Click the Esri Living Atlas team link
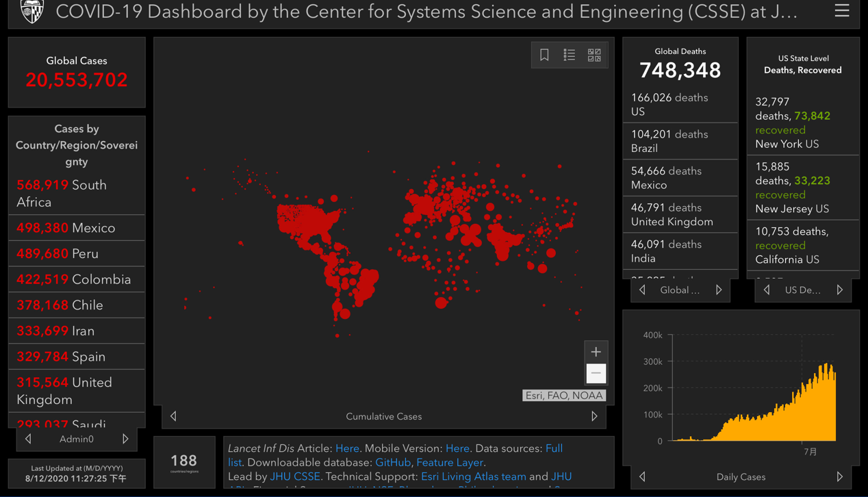 click(473, 476)
